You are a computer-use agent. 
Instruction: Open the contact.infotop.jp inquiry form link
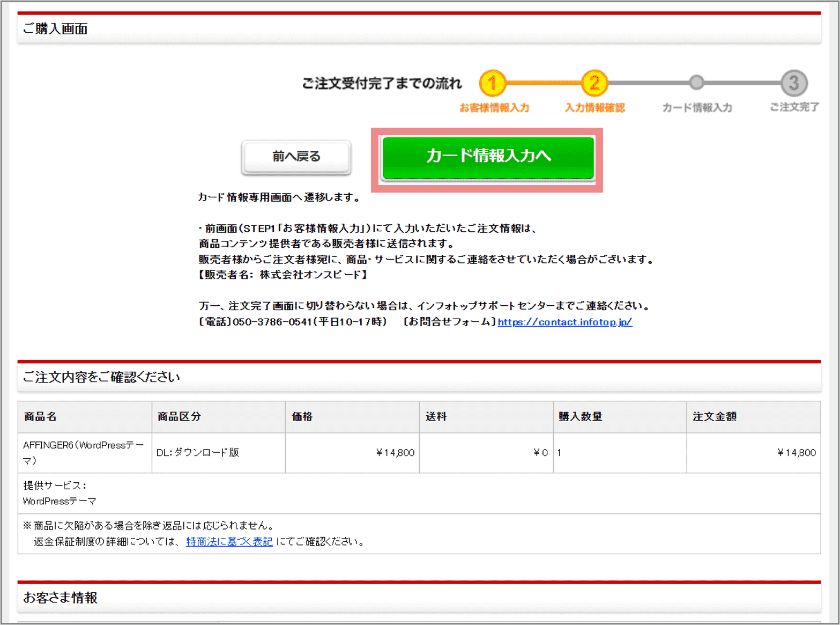point(564,322)
